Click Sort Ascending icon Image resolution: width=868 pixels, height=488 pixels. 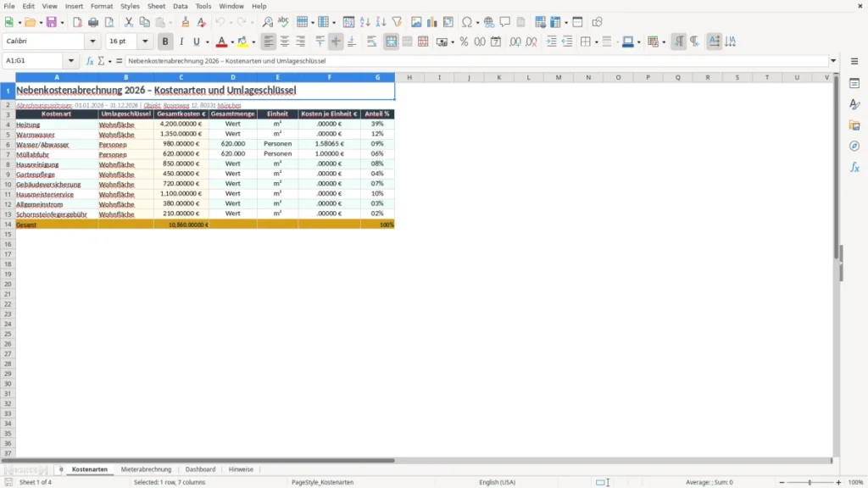pyautogui.click(x=364, y=22)
